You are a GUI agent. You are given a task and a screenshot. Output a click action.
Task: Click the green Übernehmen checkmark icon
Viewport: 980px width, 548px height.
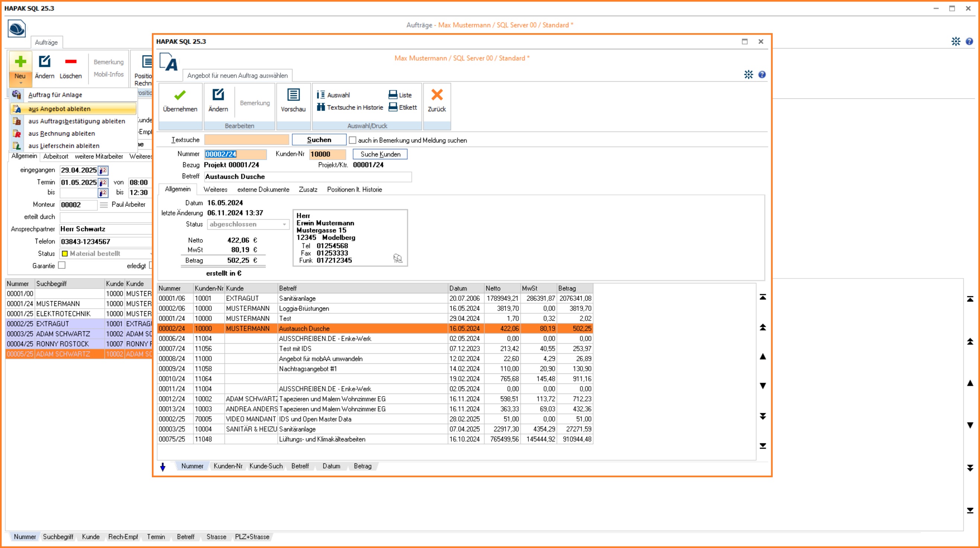coord(180,95)
